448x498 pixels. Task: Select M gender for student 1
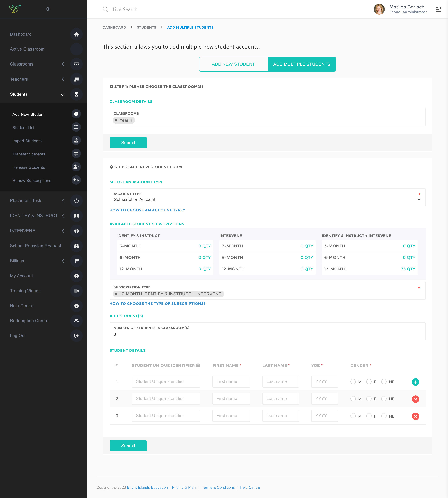pos(353,381)
